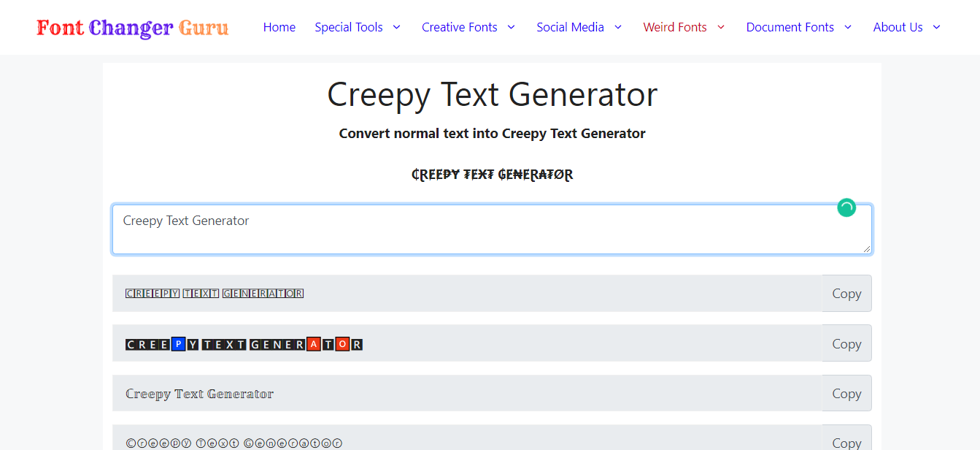Copy the boxed outline letters text
Image resolution: width=980 pixels, height=450 pixels.
click(846, 294)
